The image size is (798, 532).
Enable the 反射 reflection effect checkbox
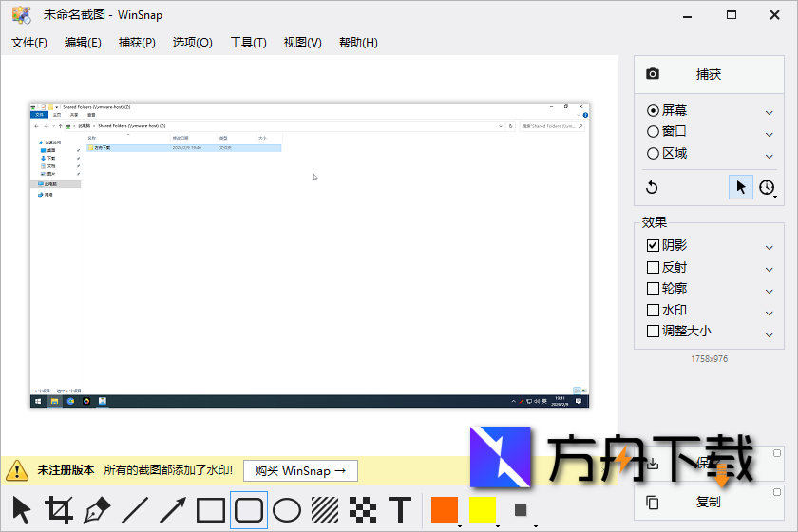tap(653, 267)
